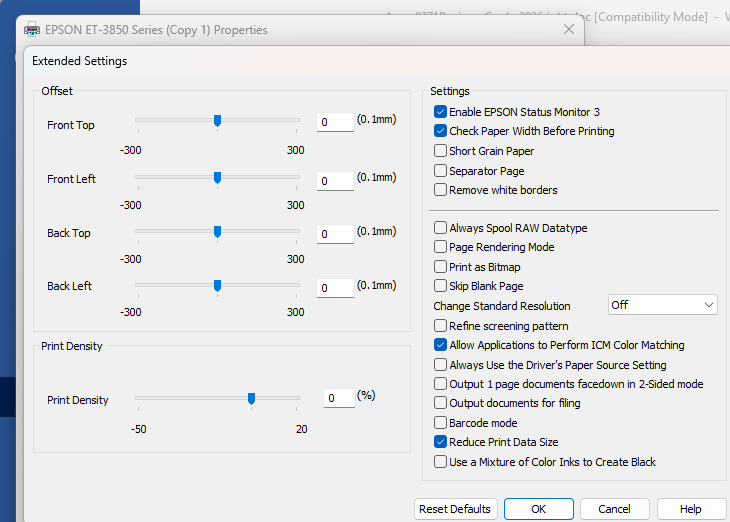
Task: Enable Short Grain Paper option
Action: tap(441, 151)
